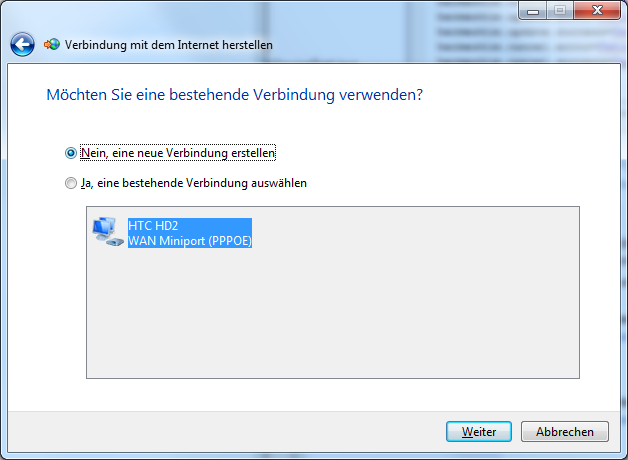This screenshot has height=460, width=628.
Task: Click the grey footer bar left of Weiter
Action: pos(224,432)
